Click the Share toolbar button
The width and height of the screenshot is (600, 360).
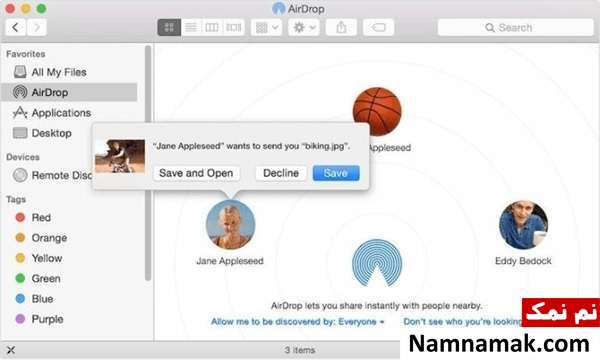click(x=341, y=28)
